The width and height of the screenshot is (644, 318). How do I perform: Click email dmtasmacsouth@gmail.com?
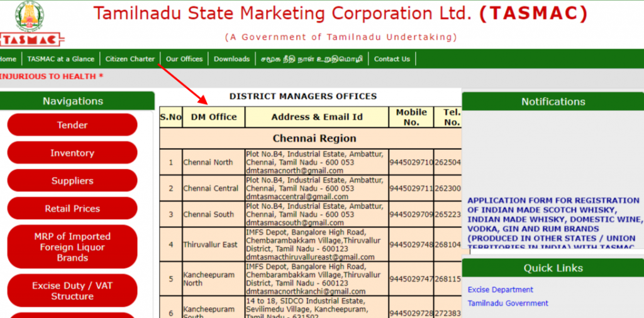pos(294,222)
